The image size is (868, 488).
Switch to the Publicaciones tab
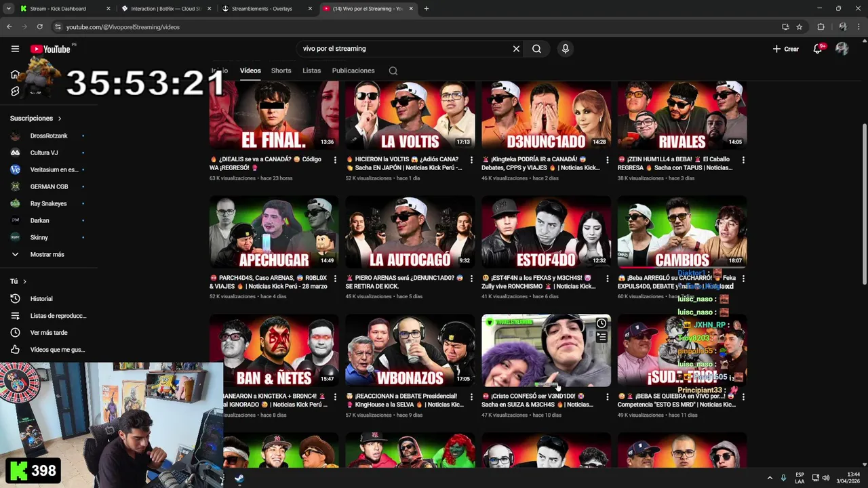point(353,70)
